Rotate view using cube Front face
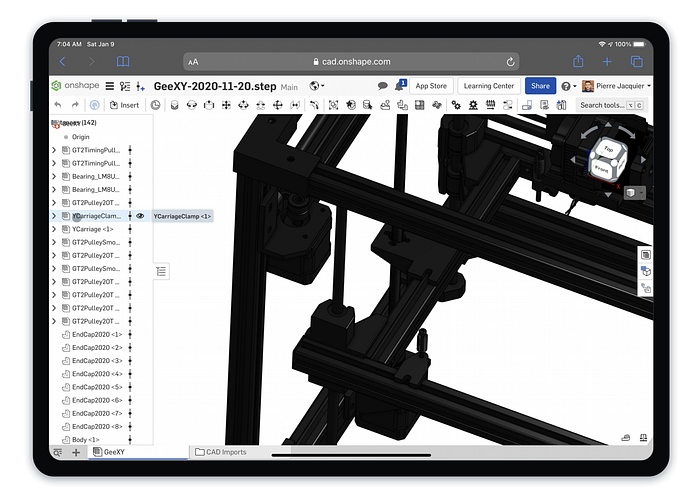This screenshot has height=496, width=700. pyautogui.click(x=601, y=169)
